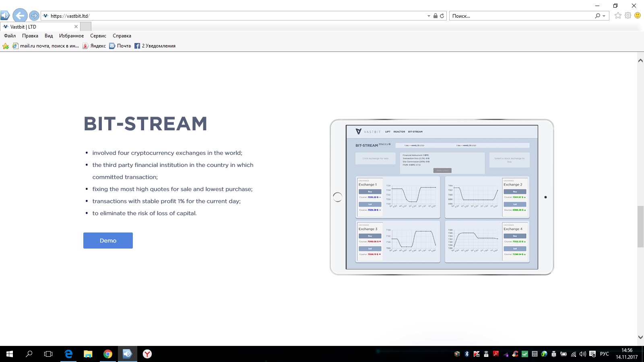Open the Избранное menu
This screenshot has height=362, width=644.
(72, 36)
